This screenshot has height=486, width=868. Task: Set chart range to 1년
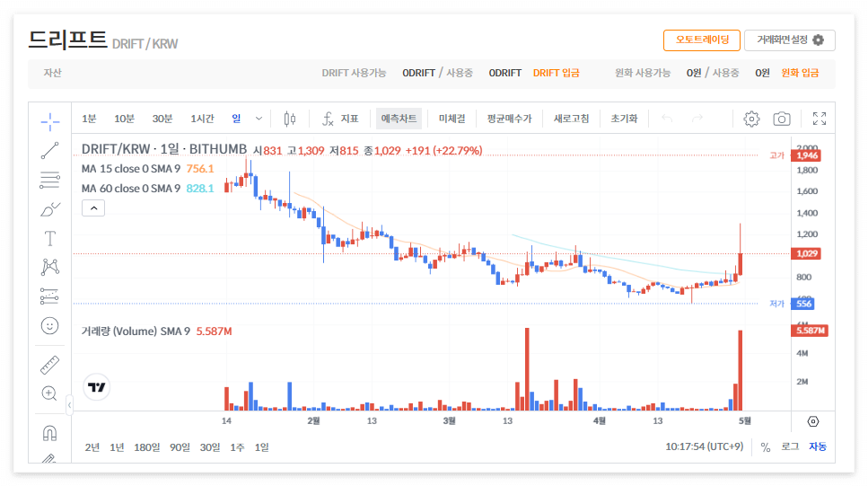(x=117, y=447)
